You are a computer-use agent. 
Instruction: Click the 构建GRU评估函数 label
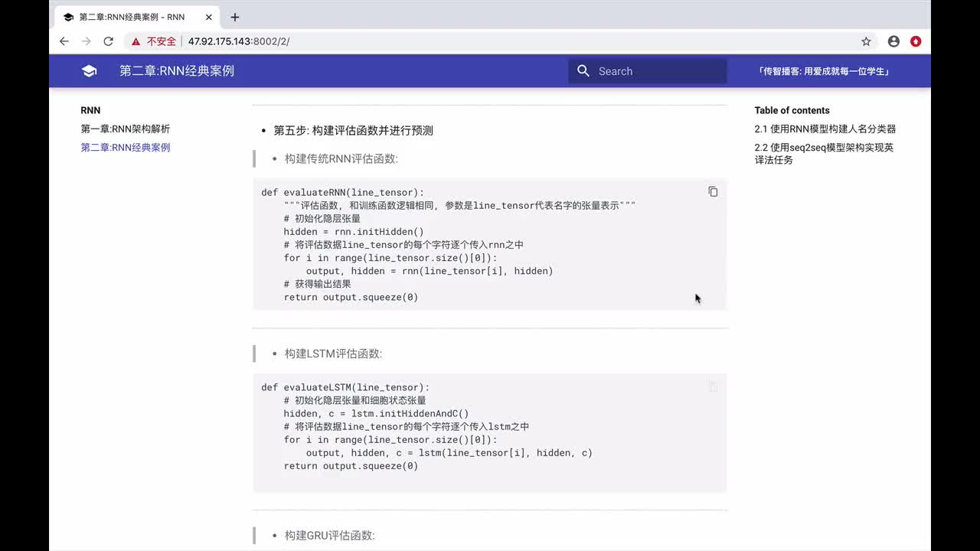330,535
